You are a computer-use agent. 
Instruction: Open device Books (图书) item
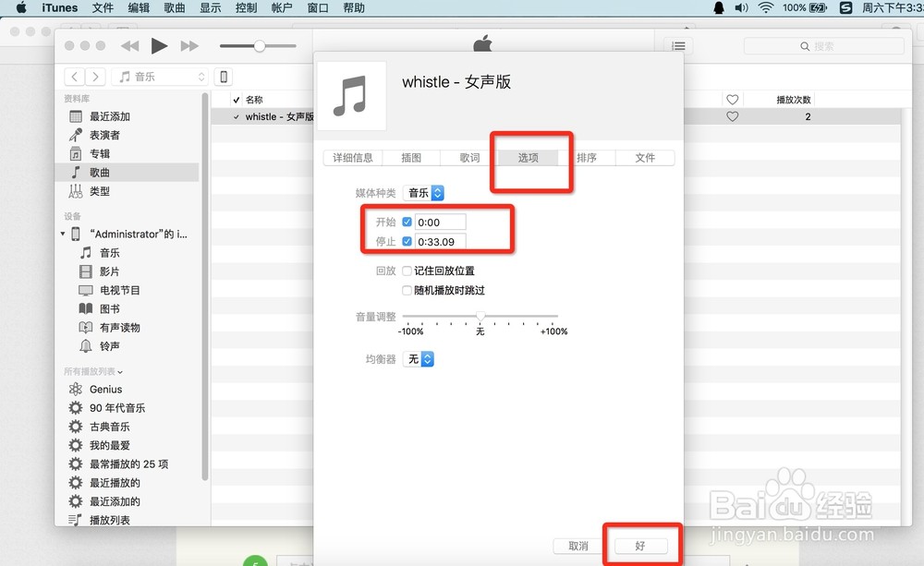(x=110, y=308)
